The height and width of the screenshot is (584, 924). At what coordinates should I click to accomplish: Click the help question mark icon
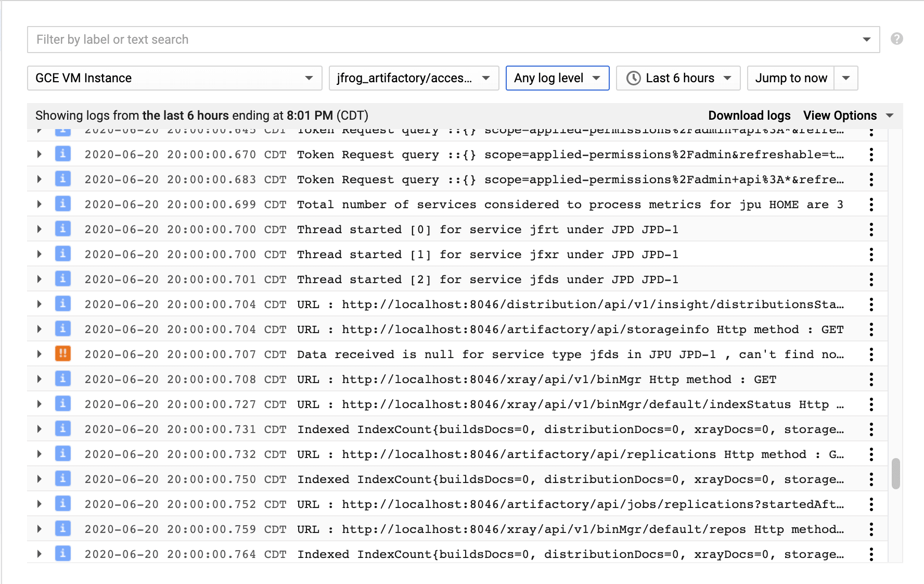pyautogui.click(x=896, y=39)
